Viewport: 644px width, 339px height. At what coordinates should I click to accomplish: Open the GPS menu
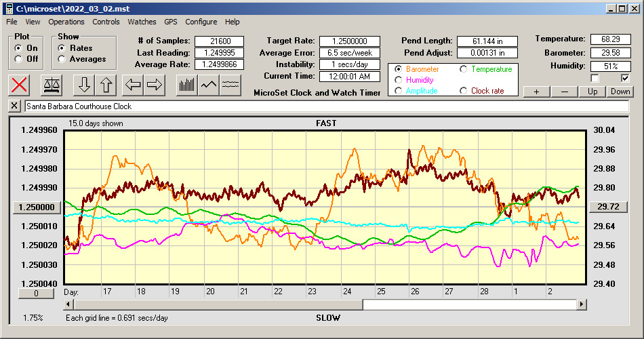(170, 22)
